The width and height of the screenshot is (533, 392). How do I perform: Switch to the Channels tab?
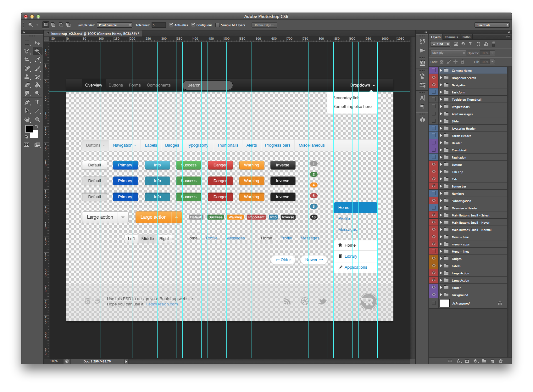pyautogui.click(x=451, y=37)
